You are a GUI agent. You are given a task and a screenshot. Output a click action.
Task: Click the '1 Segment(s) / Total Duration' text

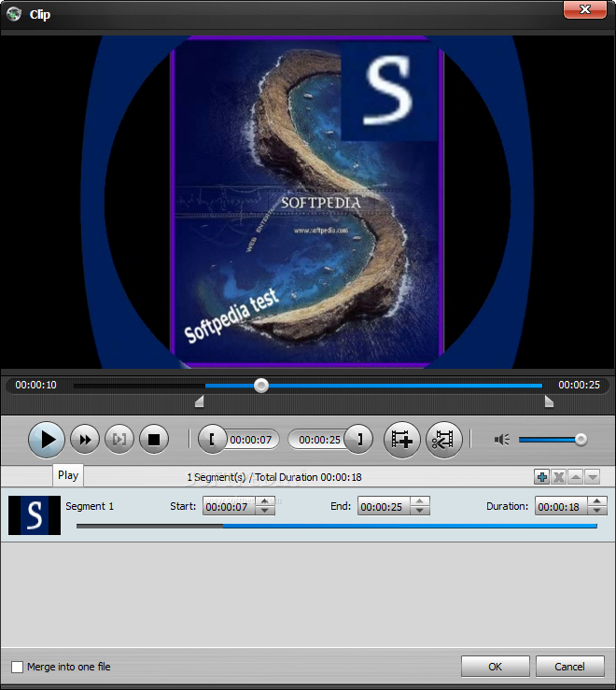[x=274, y=477]
